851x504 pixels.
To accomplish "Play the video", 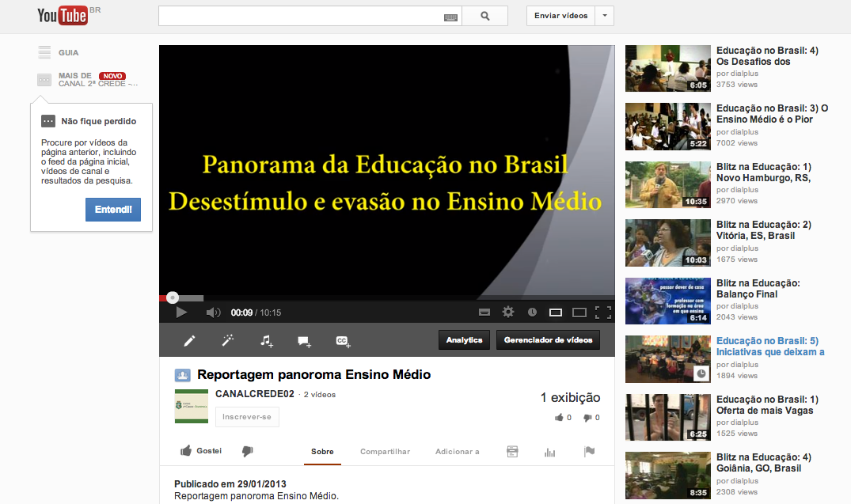I will point(181,312).
